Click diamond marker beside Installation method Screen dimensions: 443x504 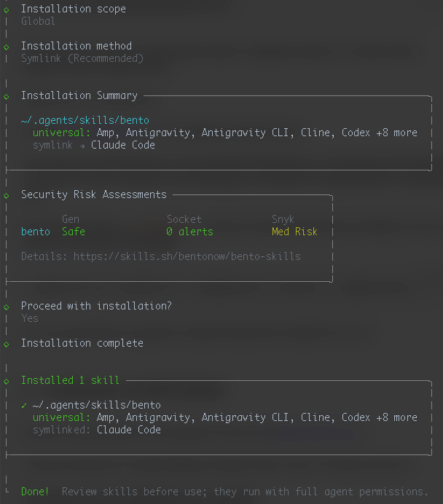click(7, 47)
